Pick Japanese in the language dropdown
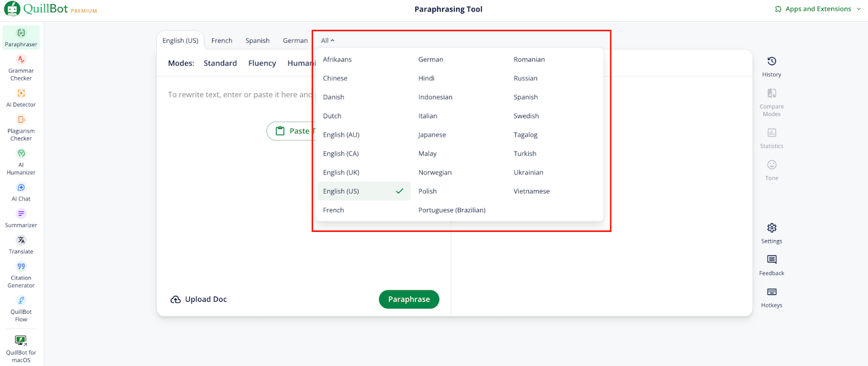Screen dimensions: 868x366 [432, 135]
